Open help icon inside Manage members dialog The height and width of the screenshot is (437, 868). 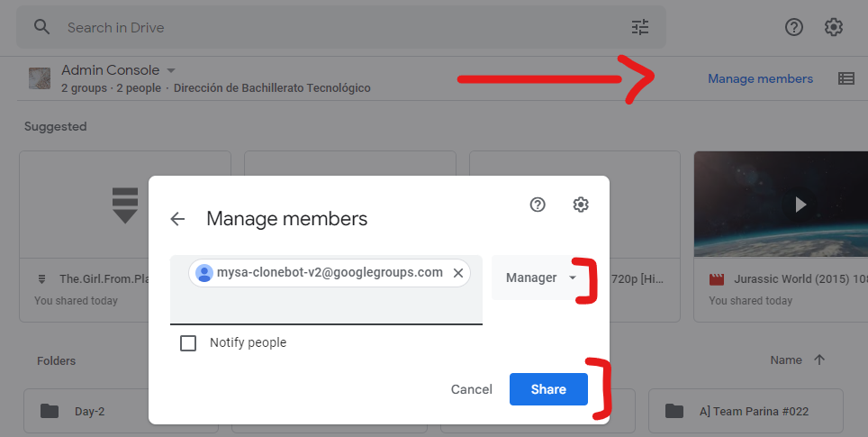(538, 205)
